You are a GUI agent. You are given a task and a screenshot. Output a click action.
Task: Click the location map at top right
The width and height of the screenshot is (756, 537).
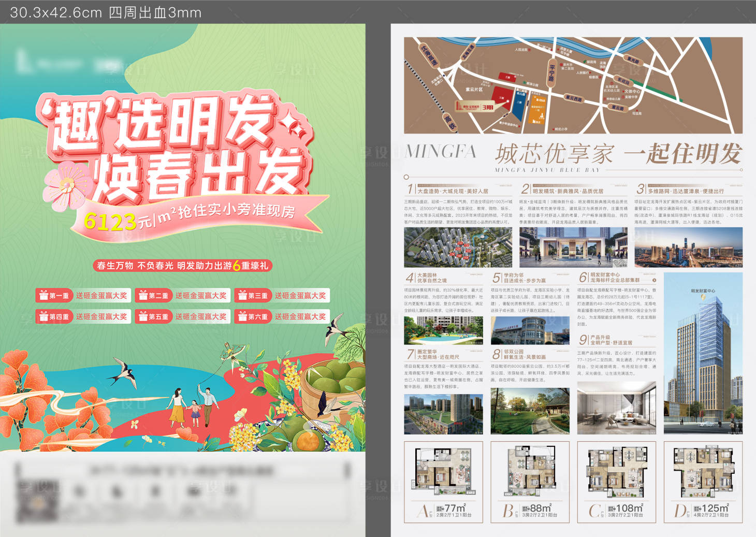click(573, 85)
